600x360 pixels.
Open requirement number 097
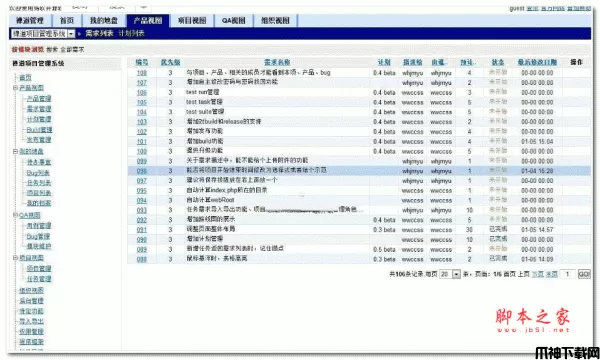click(142, 181)
